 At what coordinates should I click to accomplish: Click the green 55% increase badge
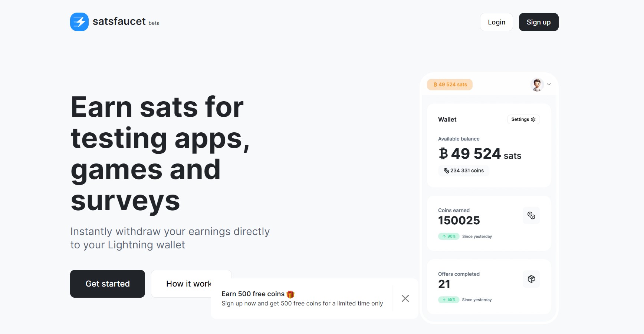pyautogui.click(x=449, y=300)
